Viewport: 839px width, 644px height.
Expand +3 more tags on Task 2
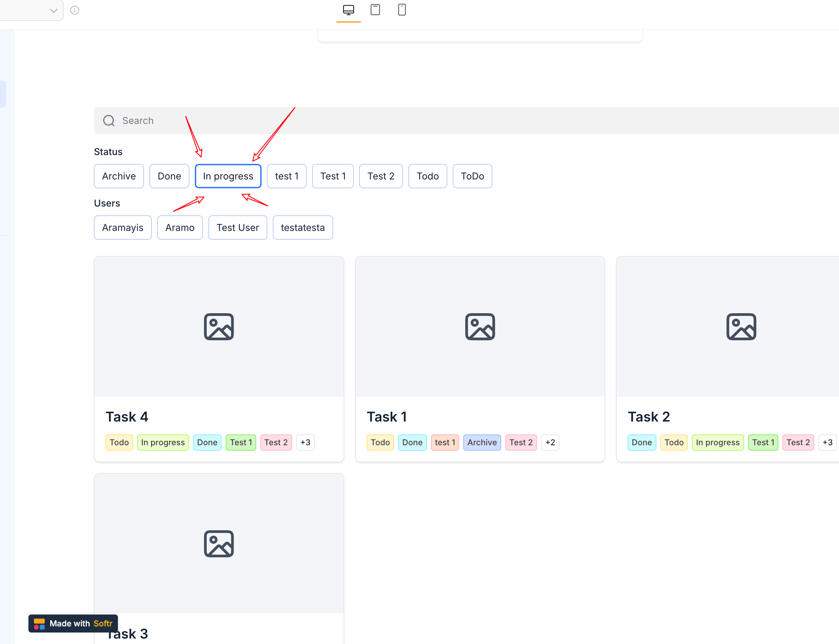(x=827, y=442)
